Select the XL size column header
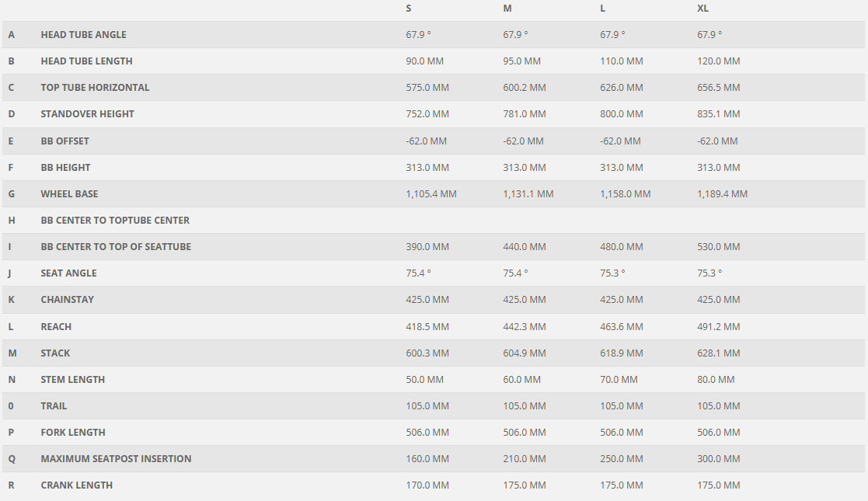Screen dimensions: 868x501 pyautogui.click(x=702, y=9)
